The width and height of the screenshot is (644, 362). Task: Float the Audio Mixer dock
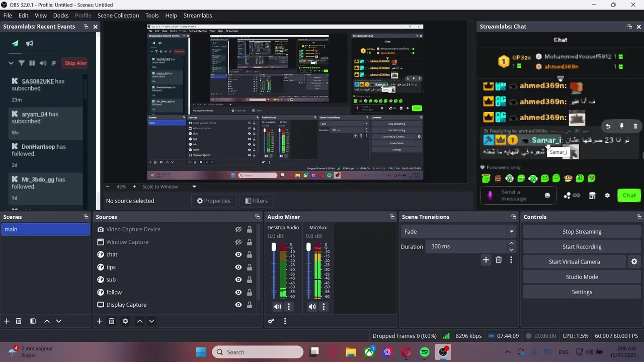point(392,217)
